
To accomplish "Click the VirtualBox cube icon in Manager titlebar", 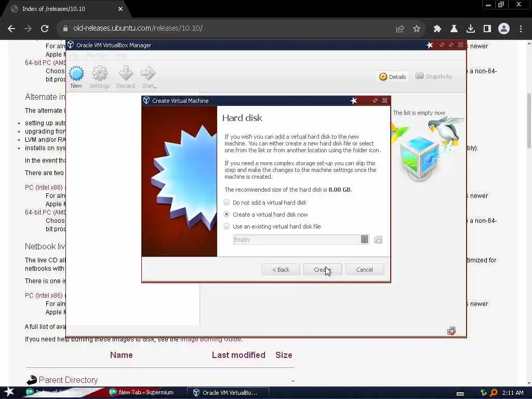I will [71, 45].
